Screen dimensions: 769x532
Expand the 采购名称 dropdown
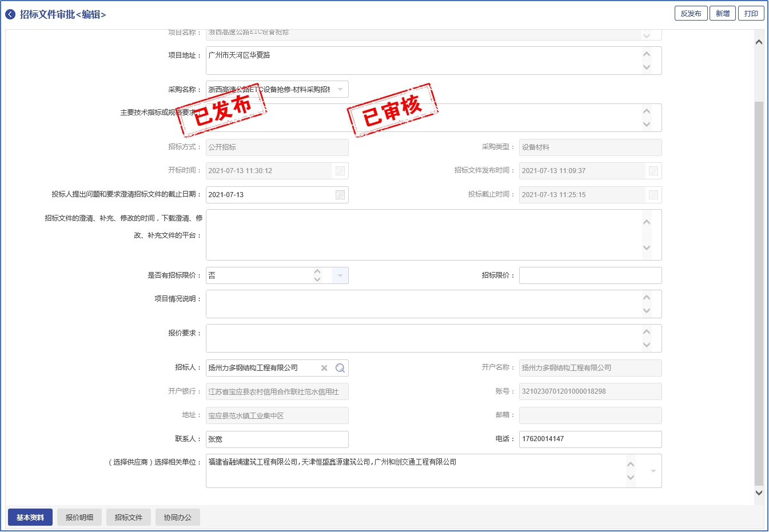(x=340, y=90)
